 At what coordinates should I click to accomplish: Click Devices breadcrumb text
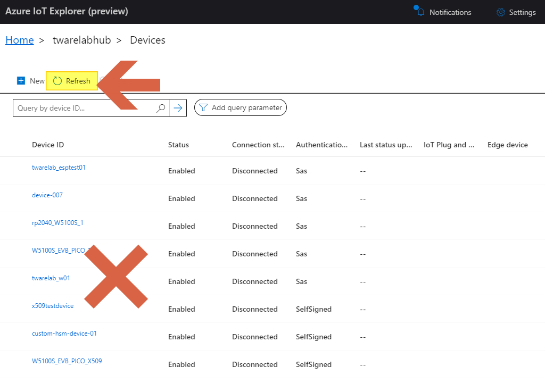pyautogui.click(x=148, y=40)
